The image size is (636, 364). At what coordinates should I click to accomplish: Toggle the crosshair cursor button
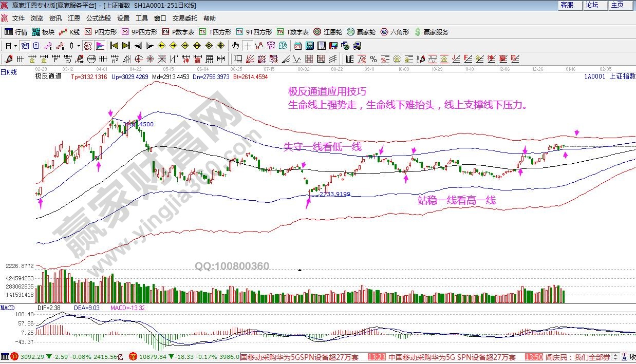248,46
